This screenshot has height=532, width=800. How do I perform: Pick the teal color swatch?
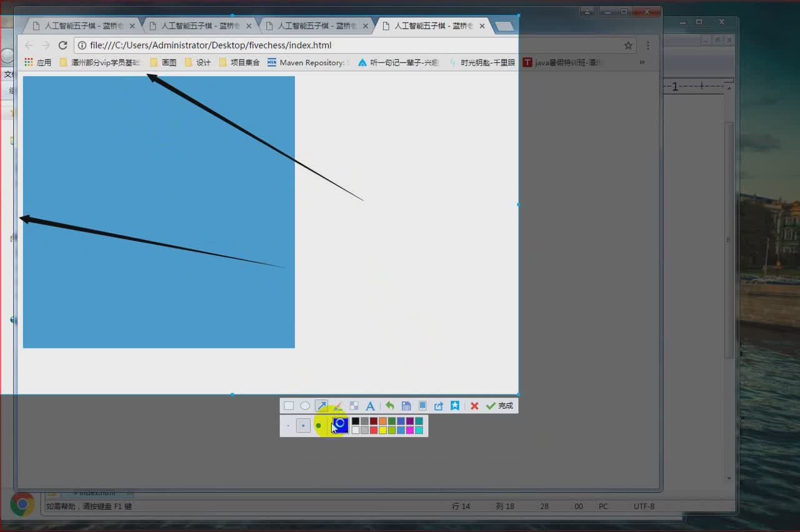click(x=419, y=421)
